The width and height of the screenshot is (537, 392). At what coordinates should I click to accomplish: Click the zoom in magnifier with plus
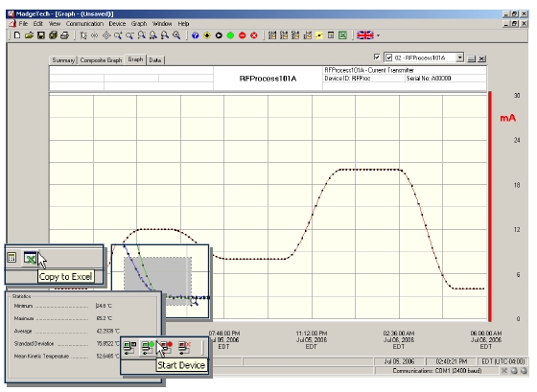tap(118, 35)
